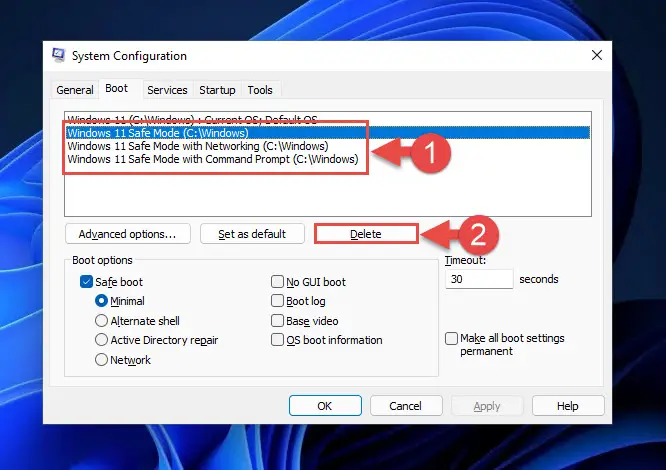Select Active Directory repair option
The height and width of the screenshot is (470, 666).
pos(101,340)
